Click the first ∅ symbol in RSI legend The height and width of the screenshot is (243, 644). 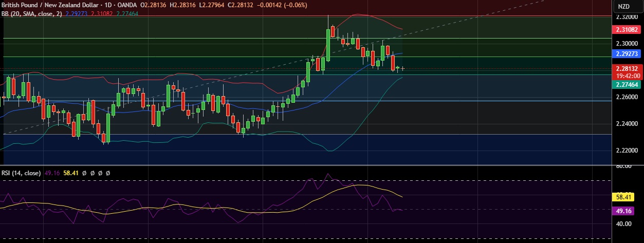tap(83, 174)
